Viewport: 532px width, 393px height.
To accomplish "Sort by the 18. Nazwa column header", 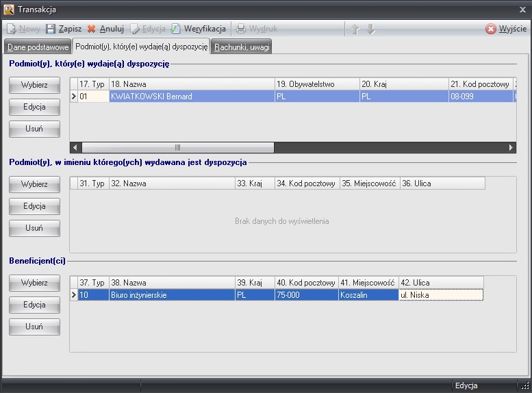I will 190,84.
